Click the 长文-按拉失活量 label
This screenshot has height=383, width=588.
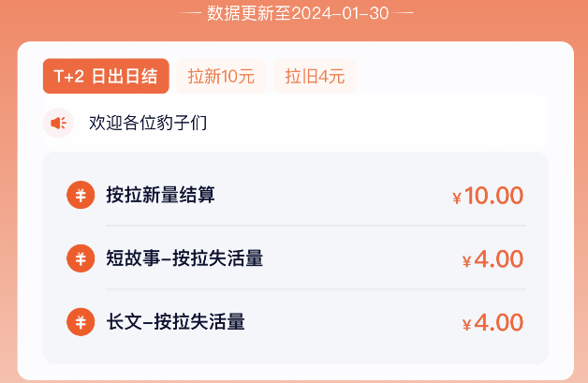pyautogui.click(x=175, y=322)
